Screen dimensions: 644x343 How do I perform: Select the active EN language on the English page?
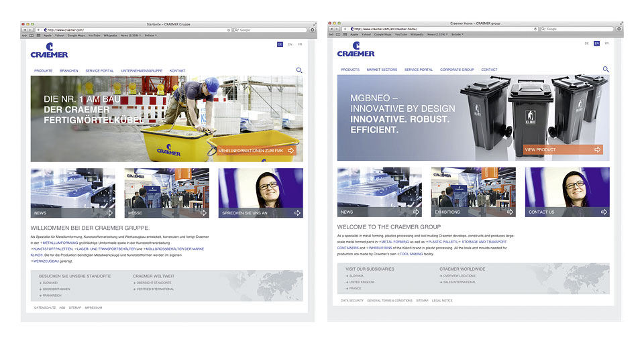tap(596, 43)
